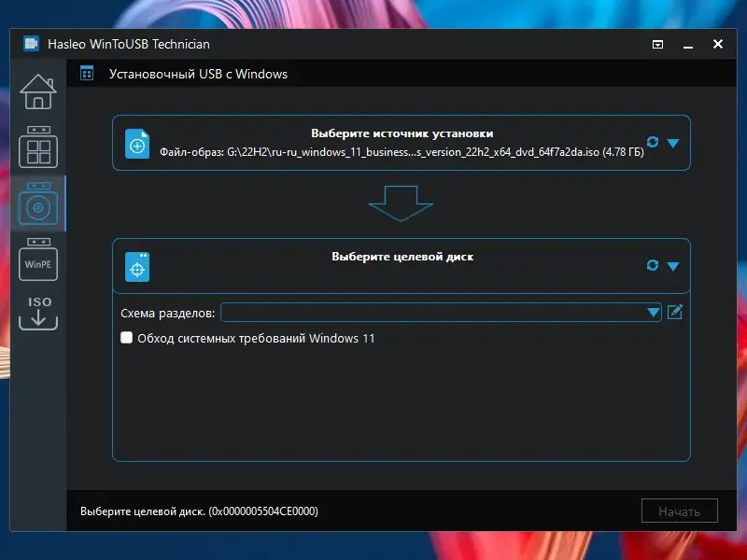Select the Windows installation USB sidebar icon
This screenshot has width=747, height=560.
tap(38, 204)
